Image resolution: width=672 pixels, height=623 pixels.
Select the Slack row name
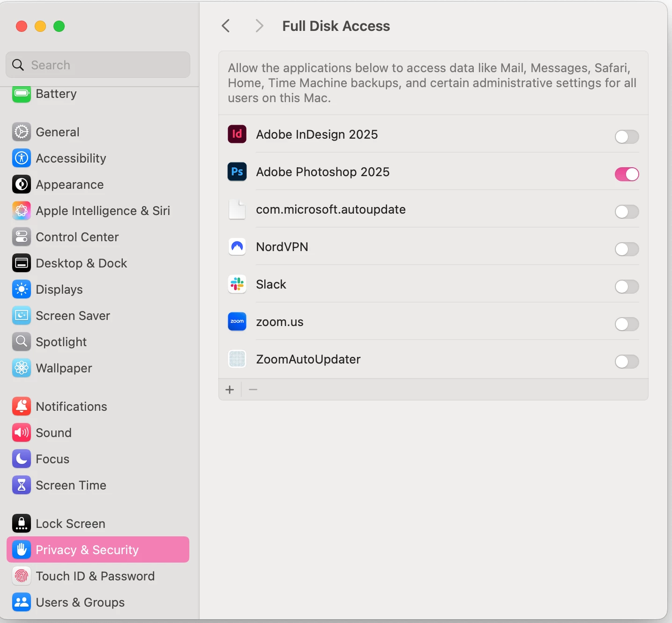tap(271, 284)
